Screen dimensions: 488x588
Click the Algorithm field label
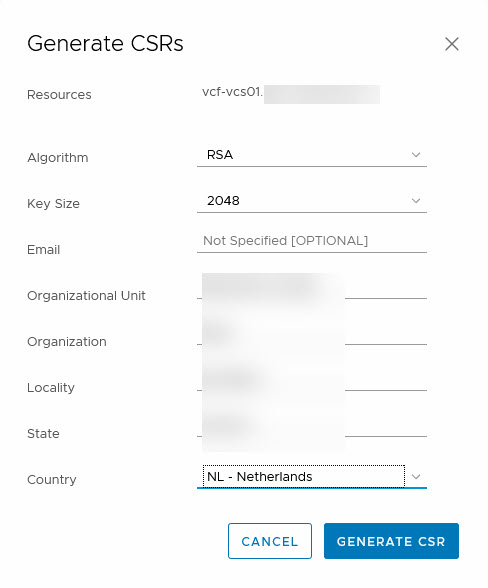pos(58,158)
